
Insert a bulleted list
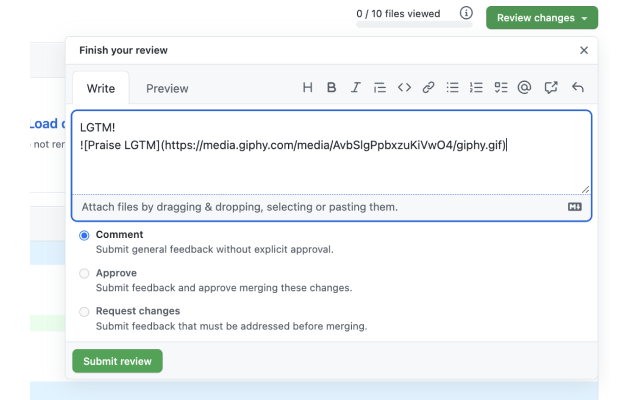tap(453, 88)
